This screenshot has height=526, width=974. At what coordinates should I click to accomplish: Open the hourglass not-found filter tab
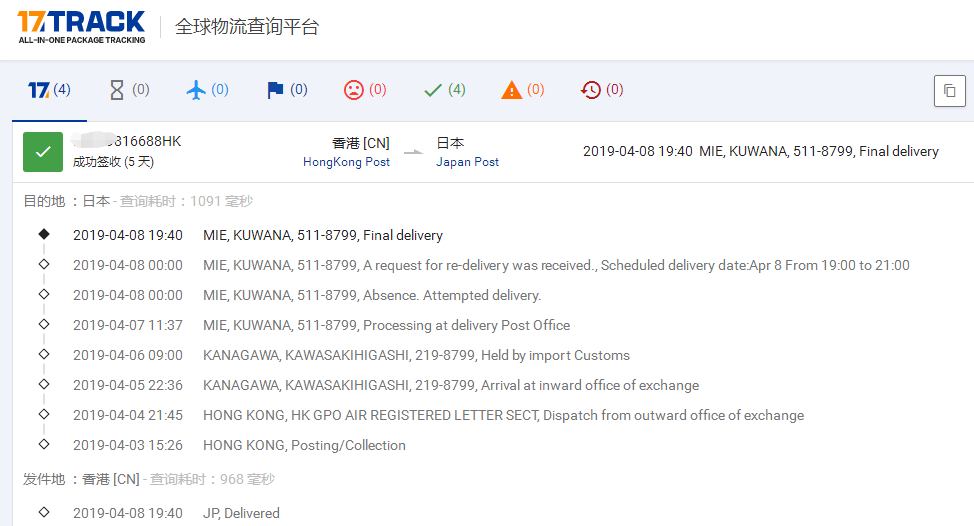[x=129, y=90]
